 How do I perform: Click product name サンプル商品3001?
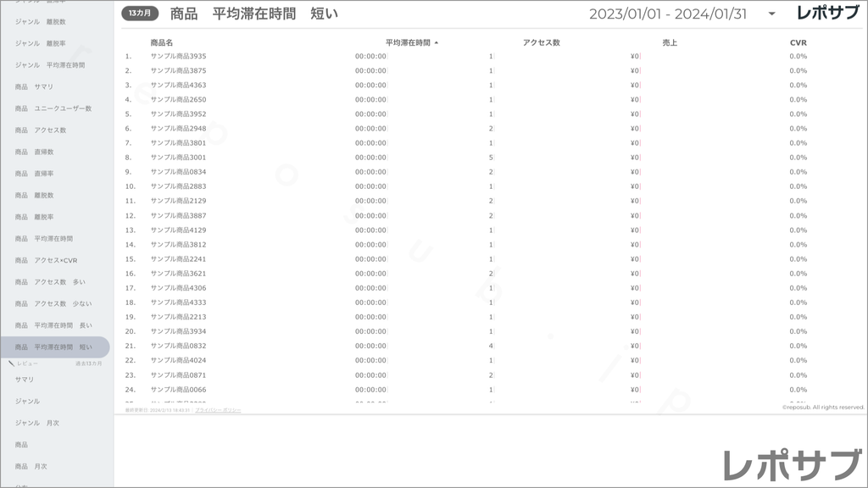point(178,157)
